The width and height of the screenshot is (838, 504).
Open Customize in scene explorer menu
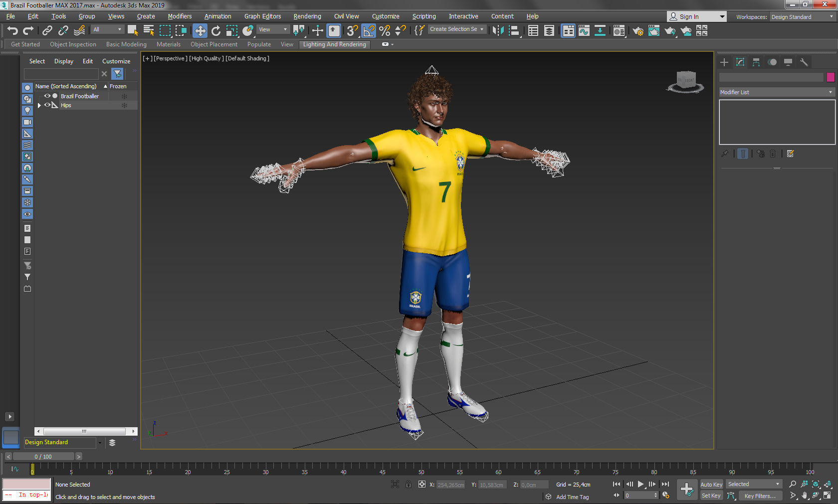tap(116, 61)
